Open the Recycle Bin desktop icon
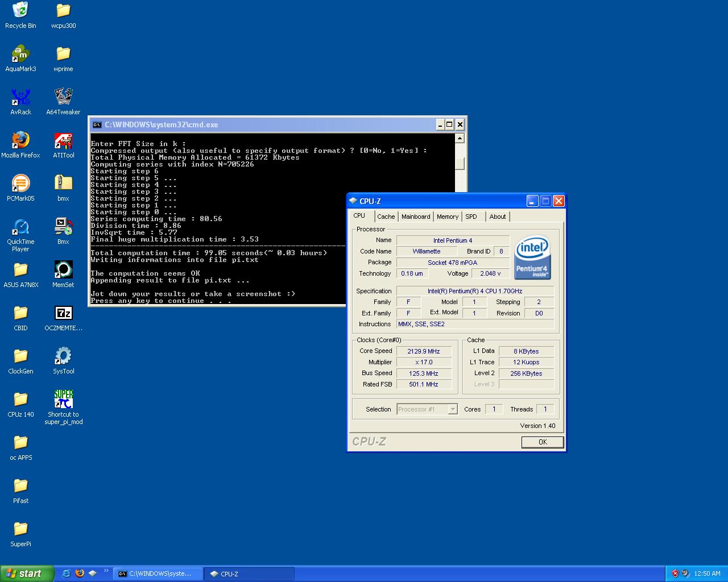Image resolution: width=728 pixels, height=582 pixels. 20,15
